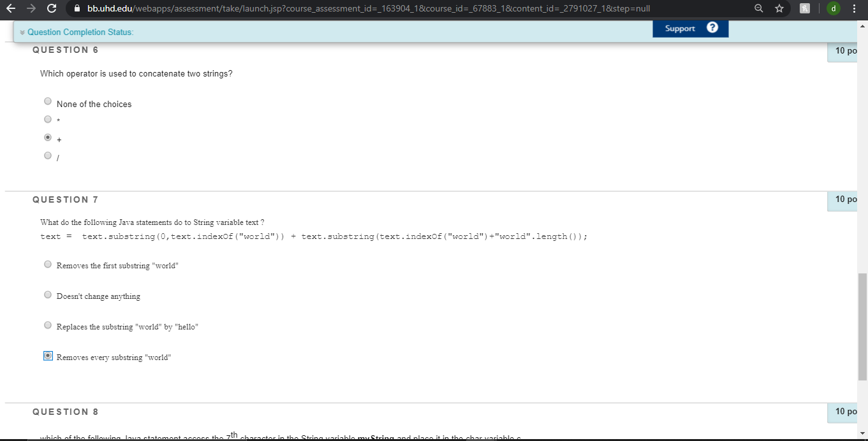Image resolution: width=868 pixels, height=441 pixels.
Task: Choose 'Removes every substring "world"' option
Action: point(48,356)
